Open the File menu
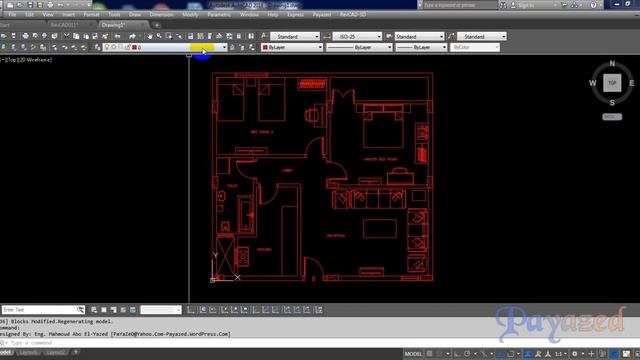640x360 pixels. [12, 14]
